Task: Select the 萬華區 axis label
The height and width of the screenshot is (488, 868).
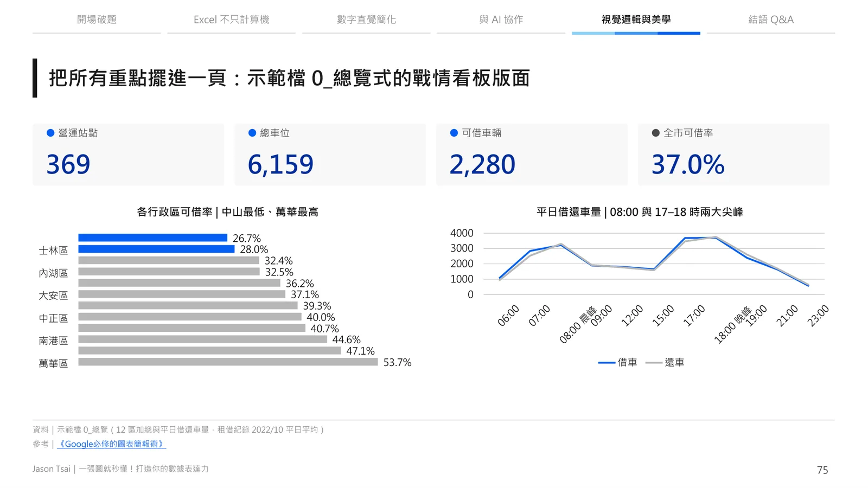Action: pyautogui.click(x=53, y=363)
